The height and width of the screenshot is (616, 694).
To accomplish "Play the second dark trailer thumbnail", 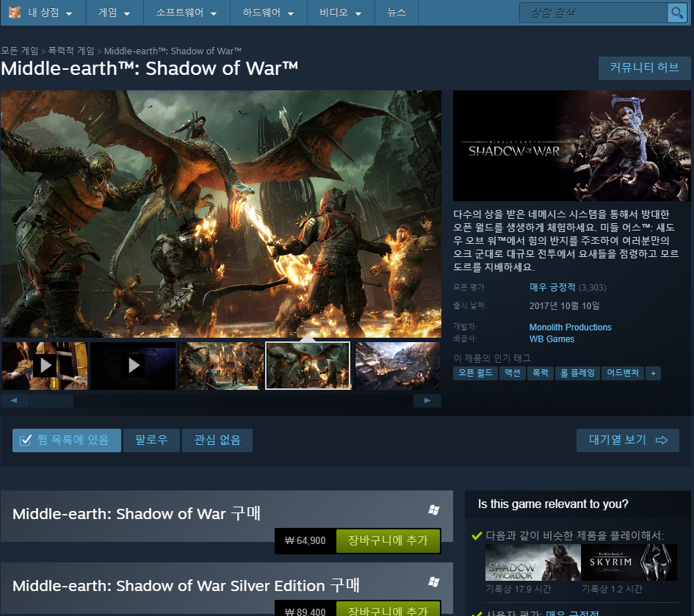I will (x=133, y=366).
